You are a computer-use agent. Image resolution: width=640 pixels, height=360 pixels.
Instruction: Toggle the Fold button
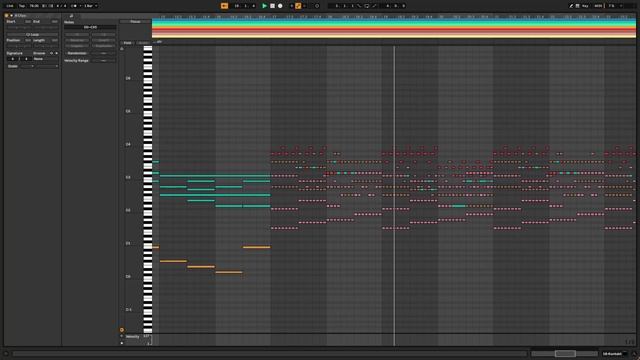point(127,43)
